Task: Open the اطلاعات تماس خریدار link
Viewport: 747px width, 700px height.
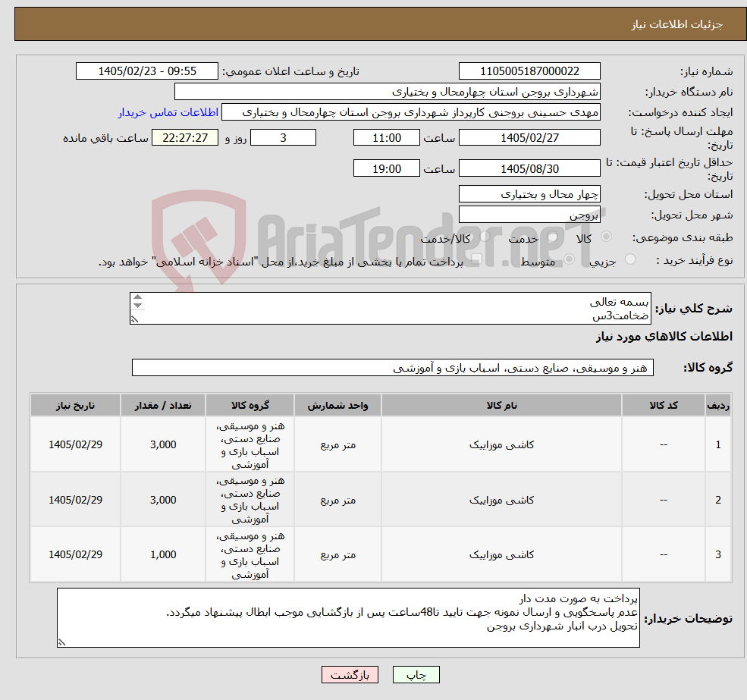Action: [168, 112]
